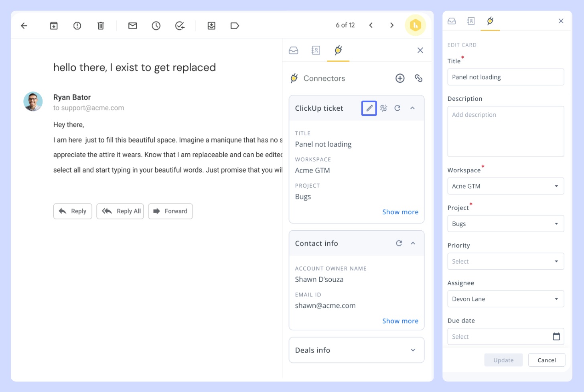The width and height of the screenshot is (584, 392).
Task: Delete the email with the trash icon
Action: (101, 26)
